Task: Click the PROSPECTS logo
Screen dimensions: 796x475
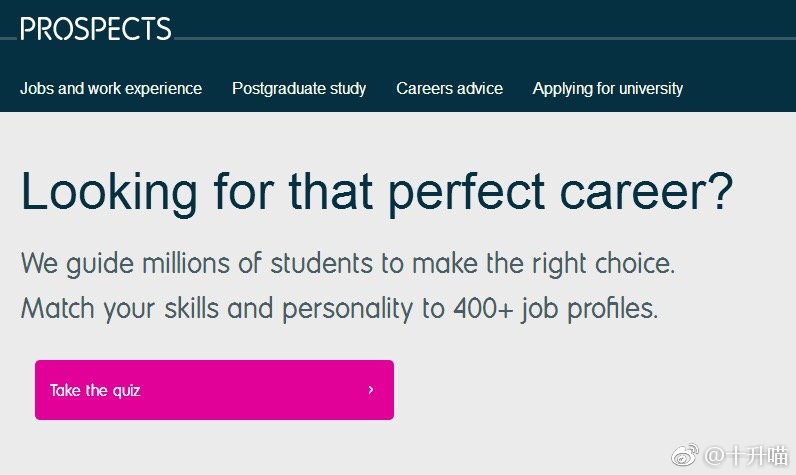Action: pos(96,28)
